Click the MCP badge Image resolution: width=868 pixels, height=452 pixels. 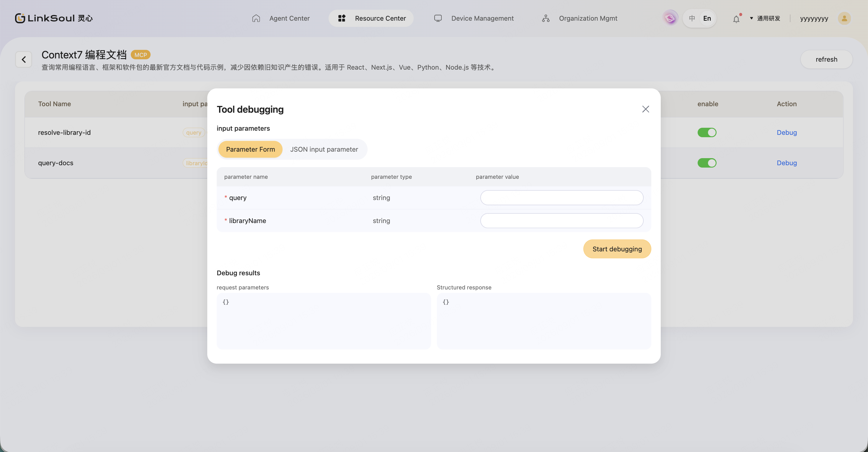[x=141, y=55]
